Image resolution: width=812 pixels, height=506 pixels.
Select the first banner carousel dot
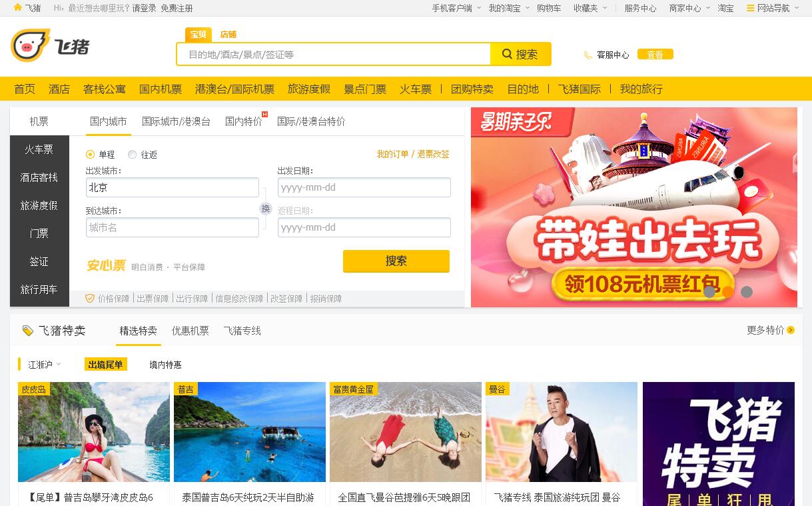(709, 292)
